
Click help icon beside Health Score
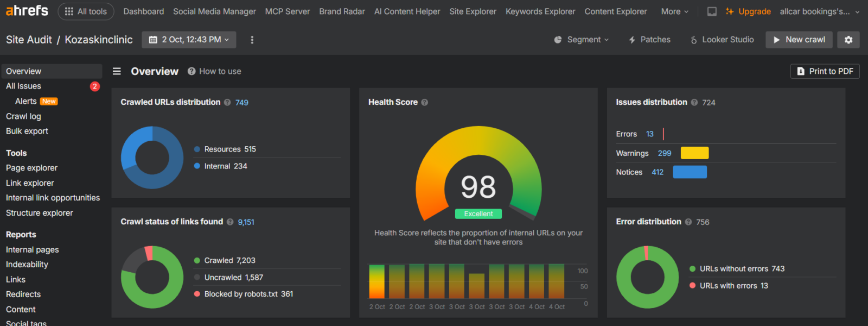coord(425,102)
